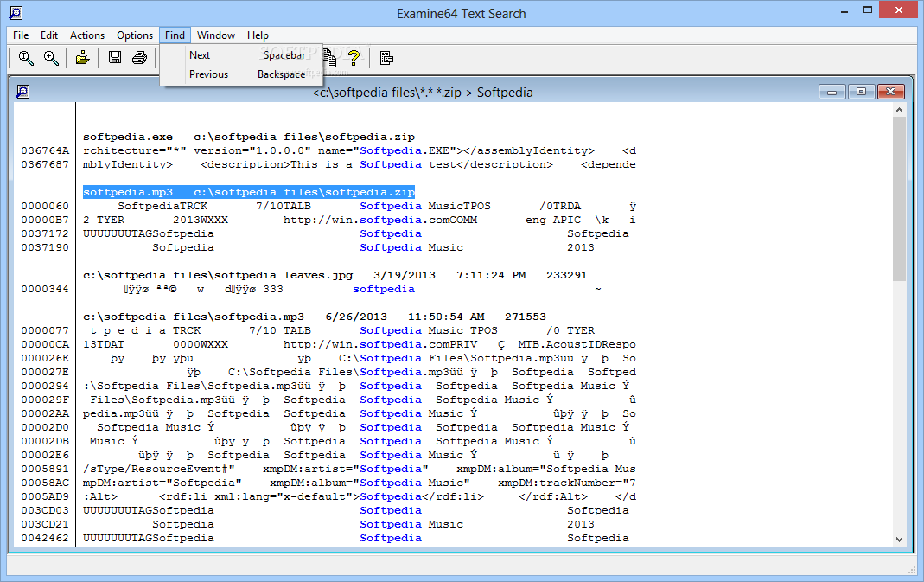Click offset 0037190
The width and height of the screenshot is (924, 582).
[45, 247]
